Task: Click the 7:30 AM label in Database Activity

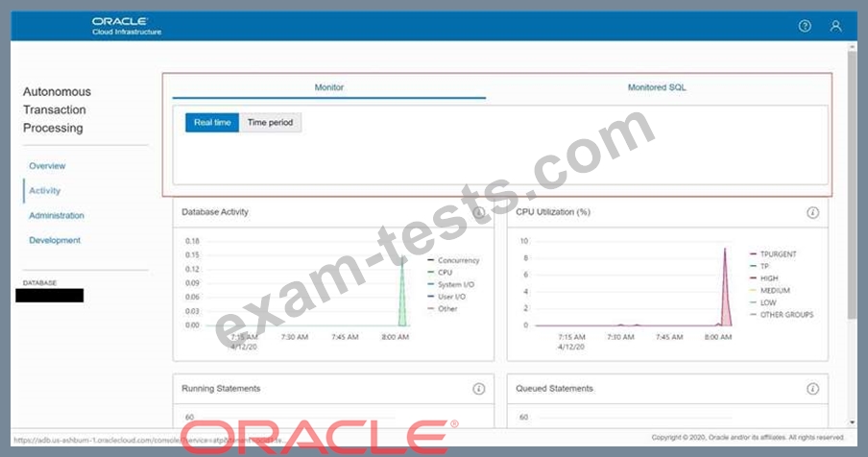Action: [x=295, y=337]
